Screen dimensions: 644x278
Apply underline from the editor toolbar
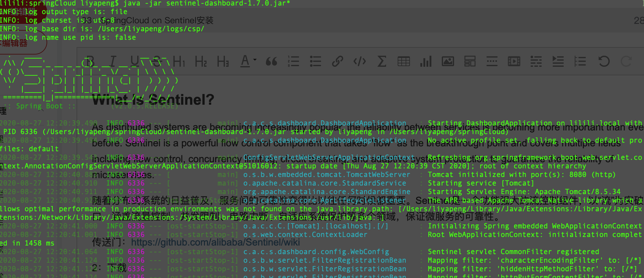135,61
